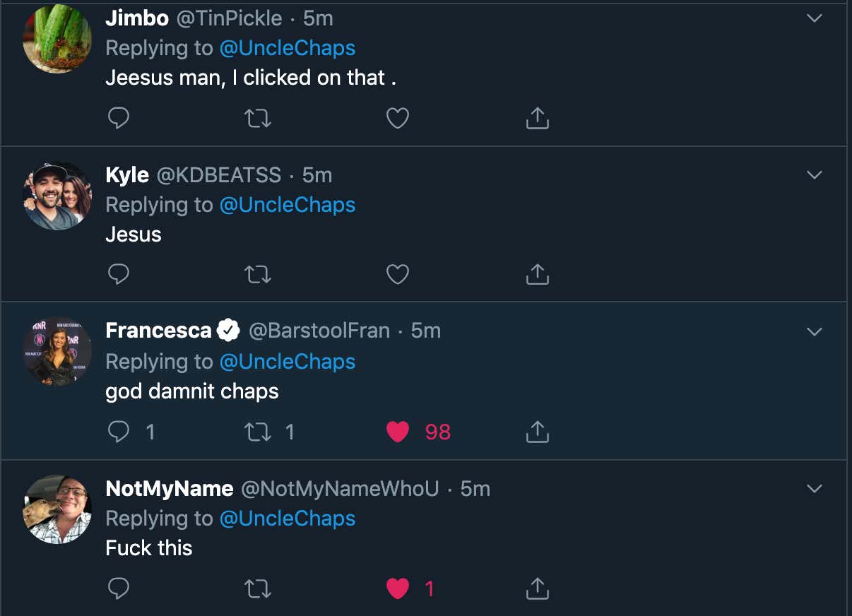Share Kyle's tweet with share icon
The image size is (852, 616).
click(x=538, y=275)
